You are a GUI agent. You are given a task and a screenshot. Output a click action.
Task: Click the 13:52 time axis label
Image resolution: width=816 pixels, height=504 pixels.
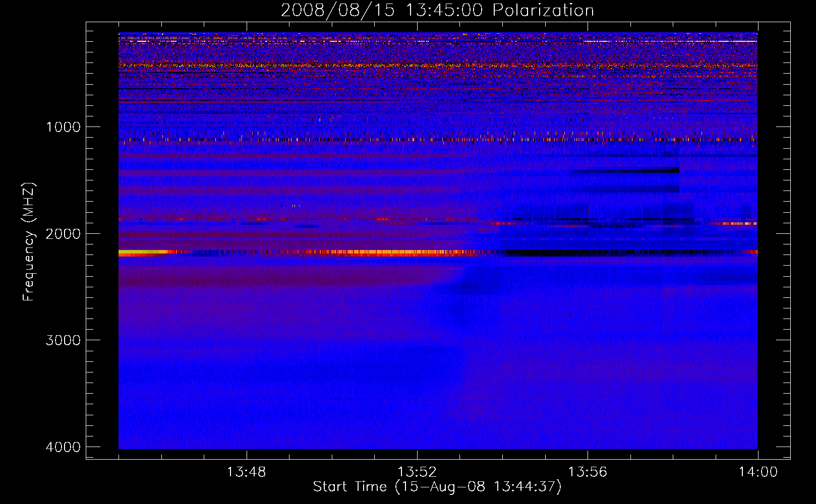[x=417, y=472]
